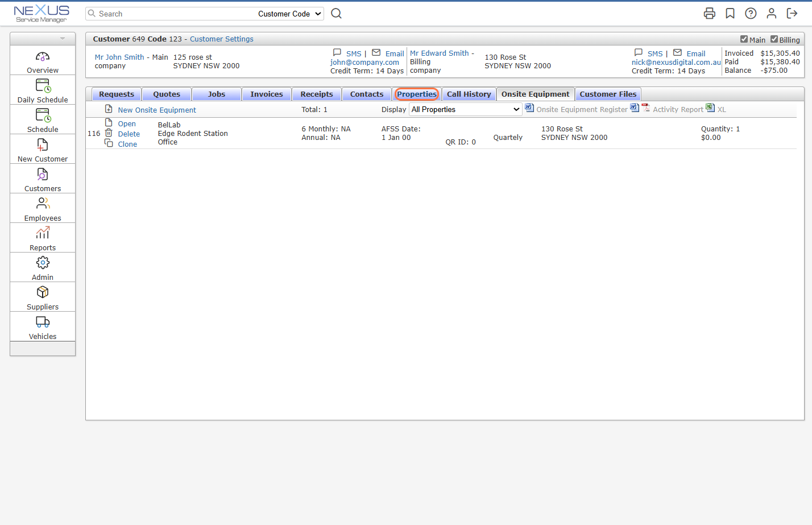Click PDF icon beside Activity Report
The image size is (812, 525).
coord(645,108)
